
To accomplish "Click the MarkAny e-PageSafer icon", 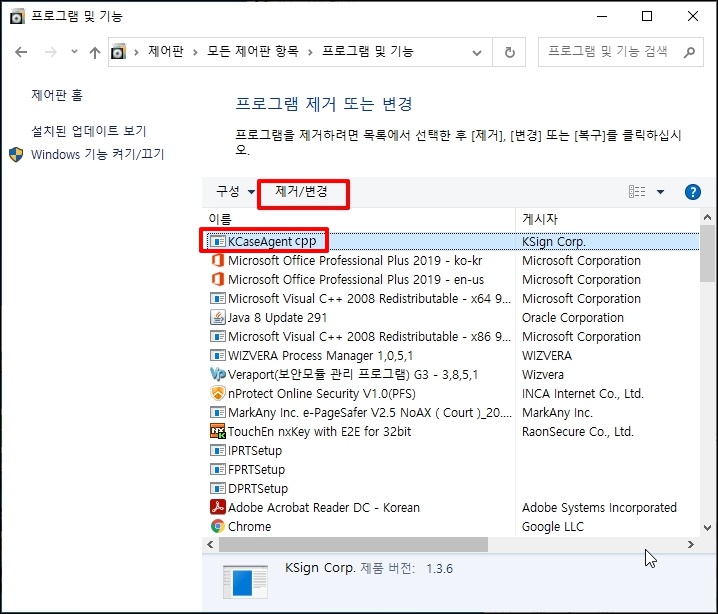I will [218, 413].
